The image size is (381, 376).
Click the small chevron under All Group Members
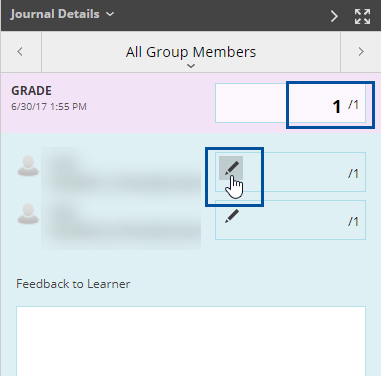tap(191, 66)
